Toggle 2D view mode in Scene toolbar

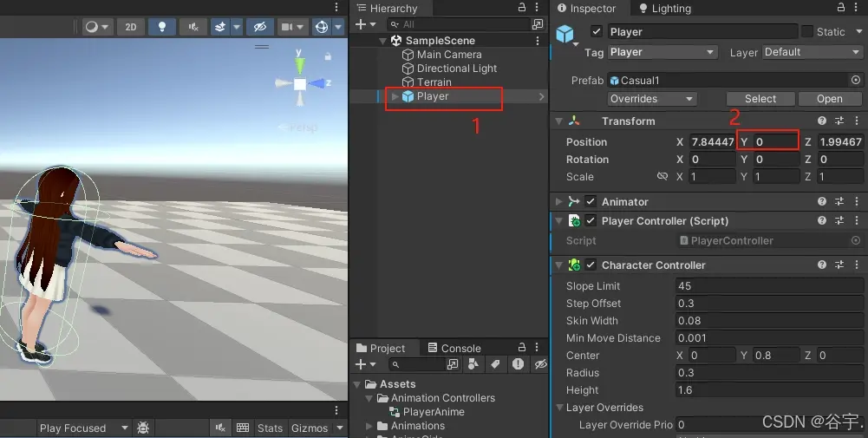tap(131, 27)
